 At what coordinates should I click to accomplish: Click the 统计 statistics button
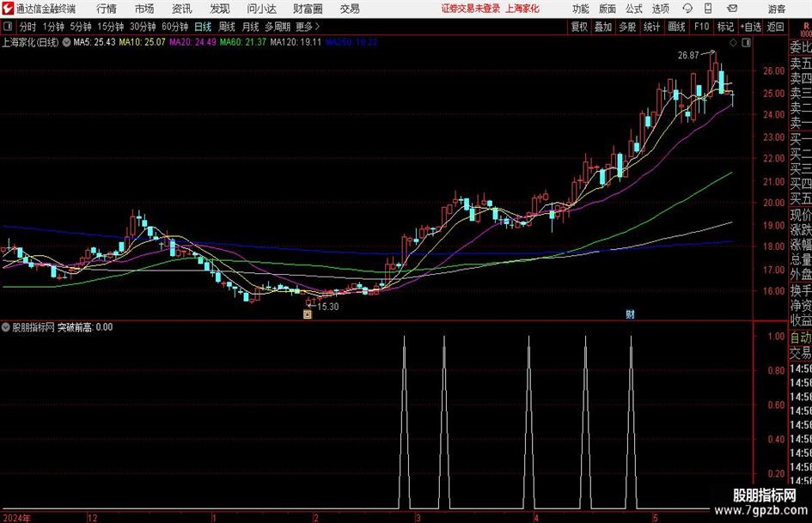click(652, 27)
